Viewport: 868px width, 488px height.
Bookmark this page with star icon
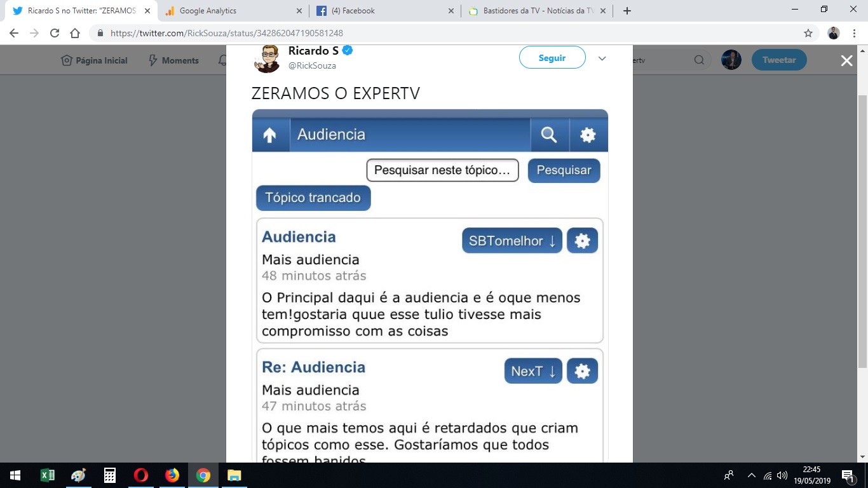pos(808,34)
